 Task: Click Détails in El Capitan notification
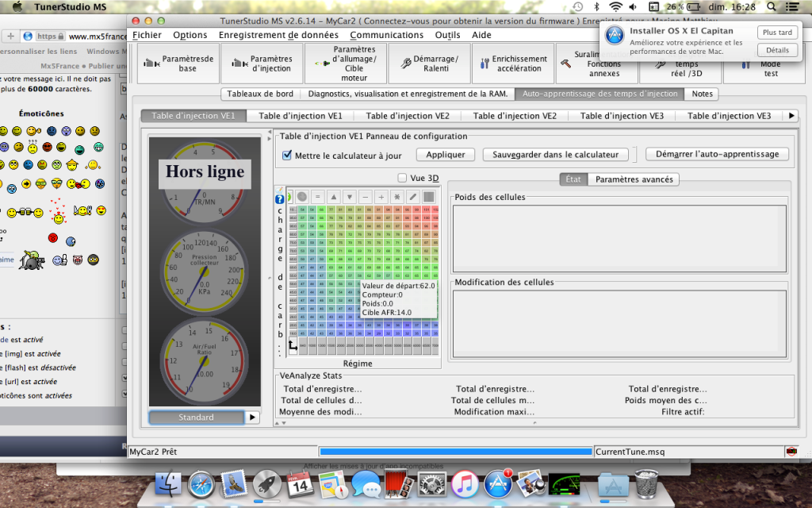click(x=777, y=50)
